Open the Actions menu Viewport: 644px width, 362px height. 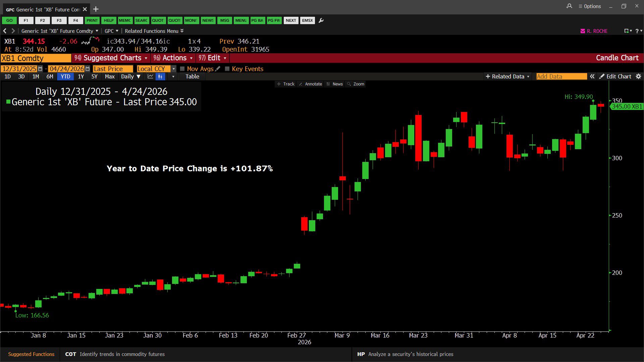point(173,58)
